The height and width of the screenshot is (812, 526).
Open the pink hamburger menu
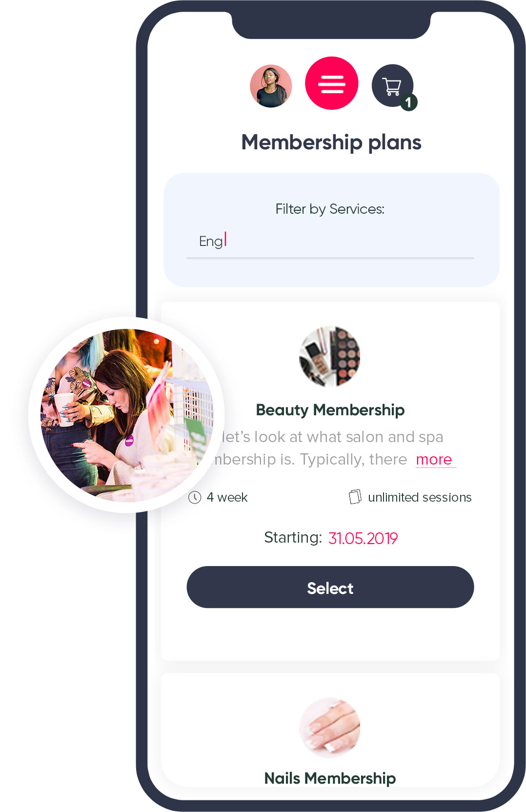[x=332, y=83]
